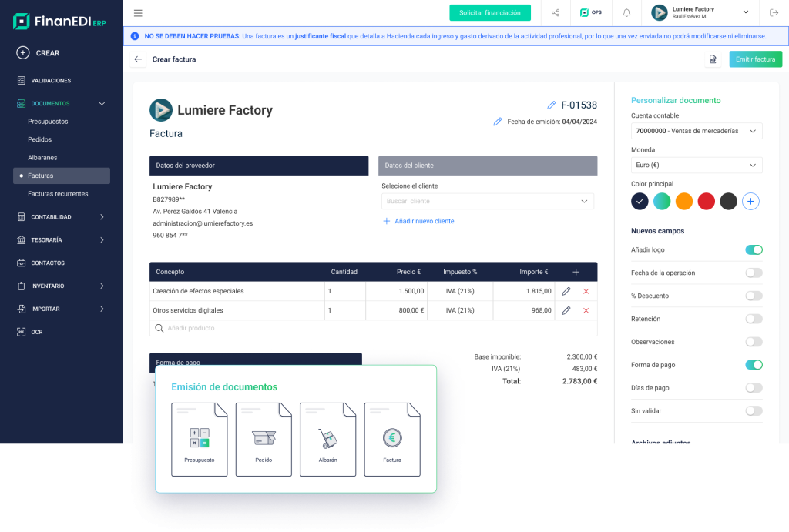Click the share icon in the top bar
The width and height of the screenshot is (789, 532).
[555, 13]
